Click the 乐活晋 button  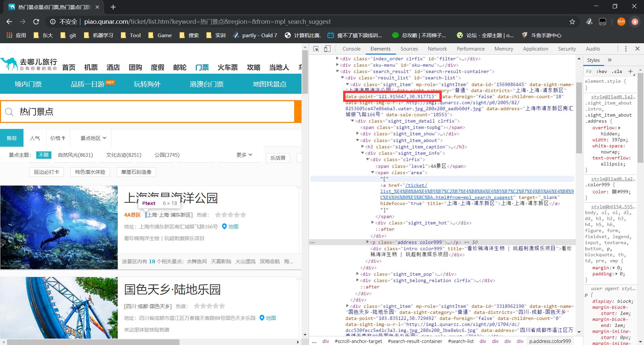pyautogui.click(x=278, y=158)
